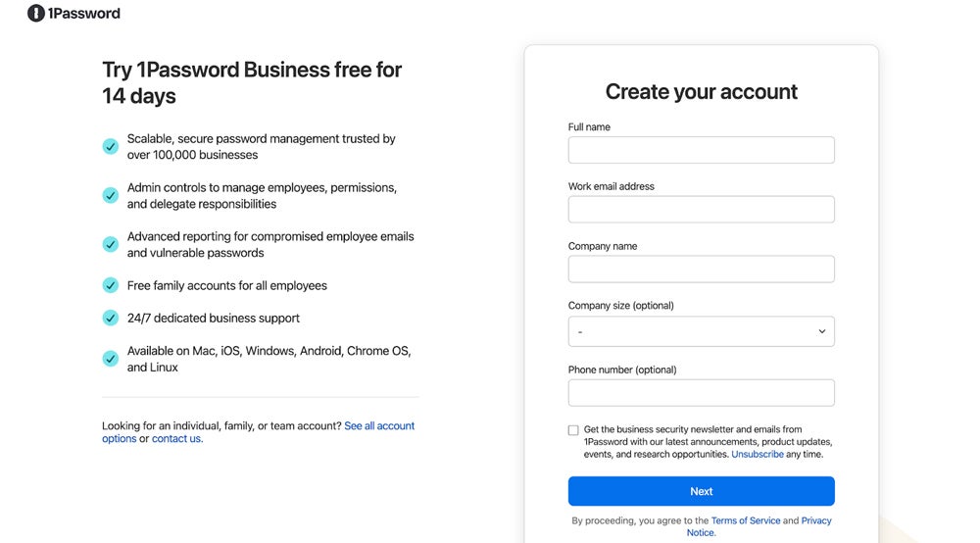
Task: Select the Company name input
Action: click(701, 270)
